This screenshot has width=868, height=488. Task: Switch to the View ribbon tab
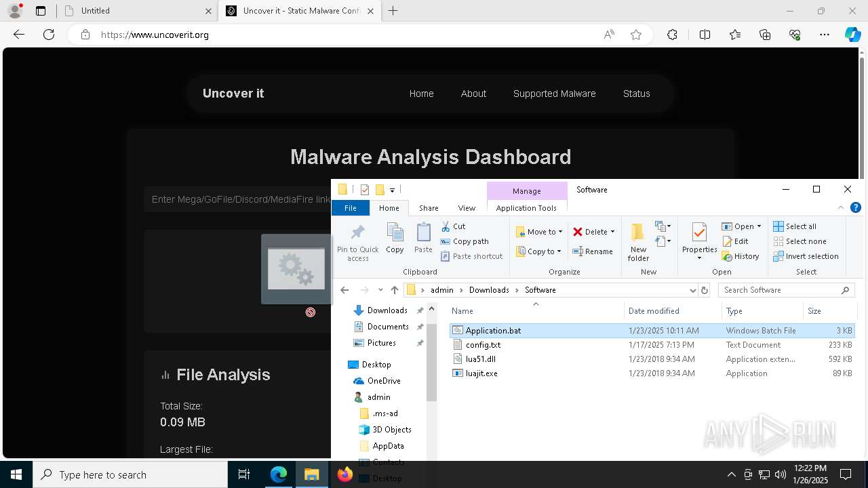[x=467, y=208]
